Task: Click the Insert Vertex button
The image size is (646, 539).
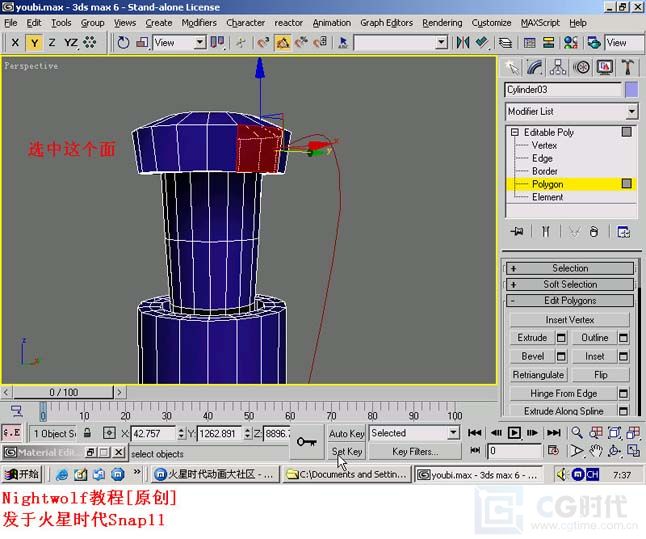Action: 570,320
